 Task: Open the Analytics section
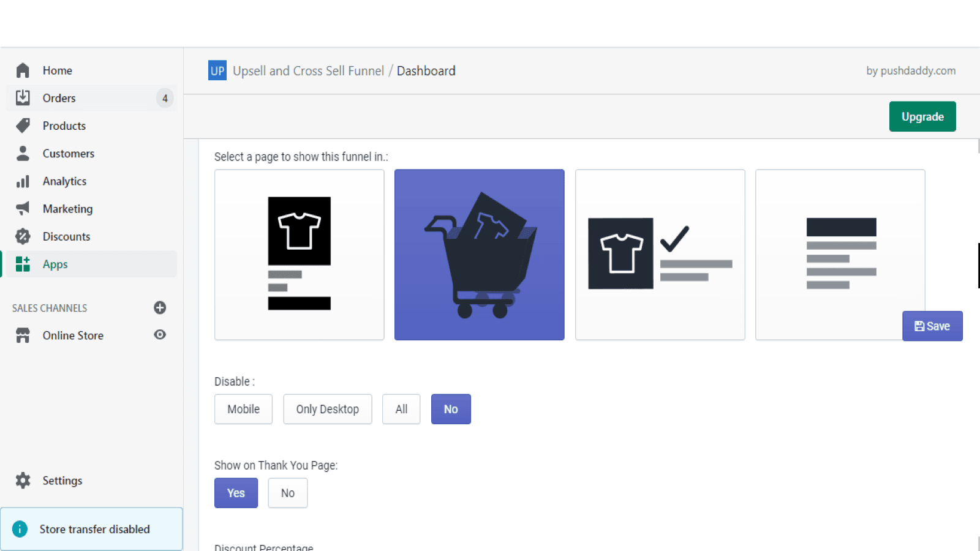pos(64,181)
